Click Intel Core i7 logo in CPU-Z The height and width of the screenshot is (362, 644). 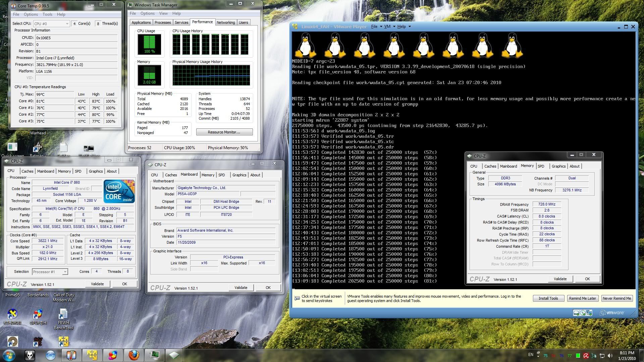tap(119, 191)
